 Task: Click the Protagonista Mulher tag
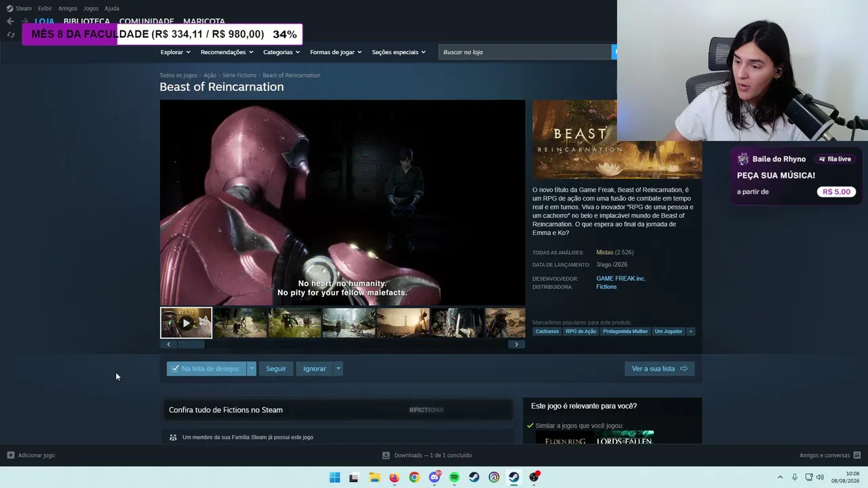pyautogui.click(x=625, y=331)
